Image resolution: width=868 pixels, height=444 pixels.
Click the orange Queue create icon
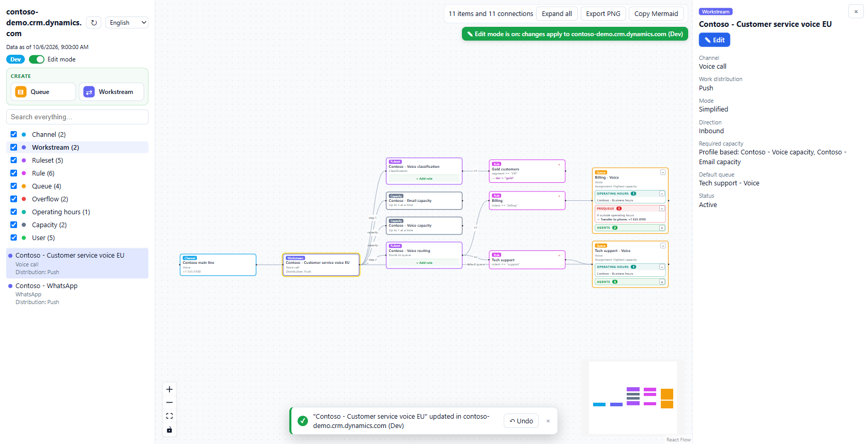pyautogui.click(x=21, y=92)
